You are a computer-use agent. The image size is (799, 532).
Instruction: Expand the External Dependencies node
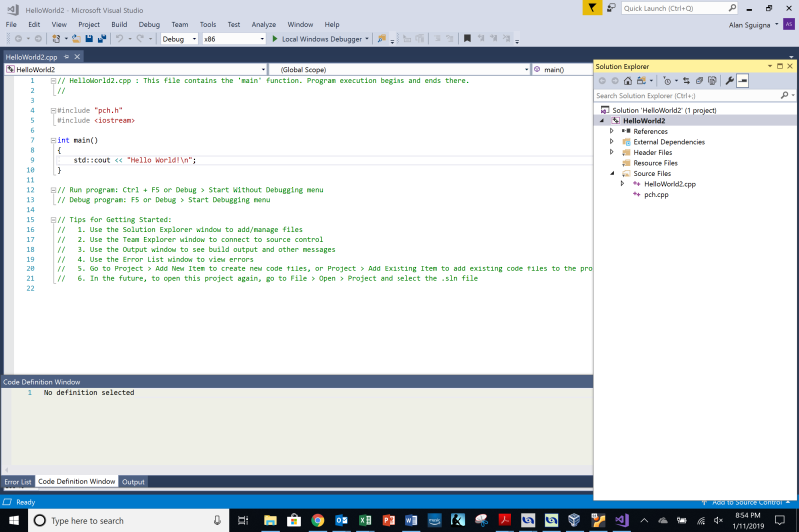tap(612, 142)
